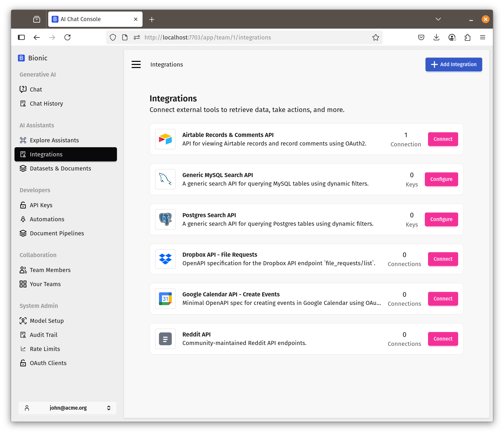
Task: Configure the Generic MySQL Search API
Action: pos(441,179)
